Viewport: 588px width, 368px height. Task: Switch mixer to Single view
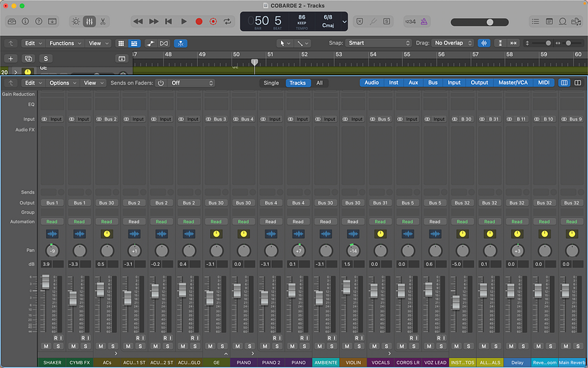click(x=271, y=83)
